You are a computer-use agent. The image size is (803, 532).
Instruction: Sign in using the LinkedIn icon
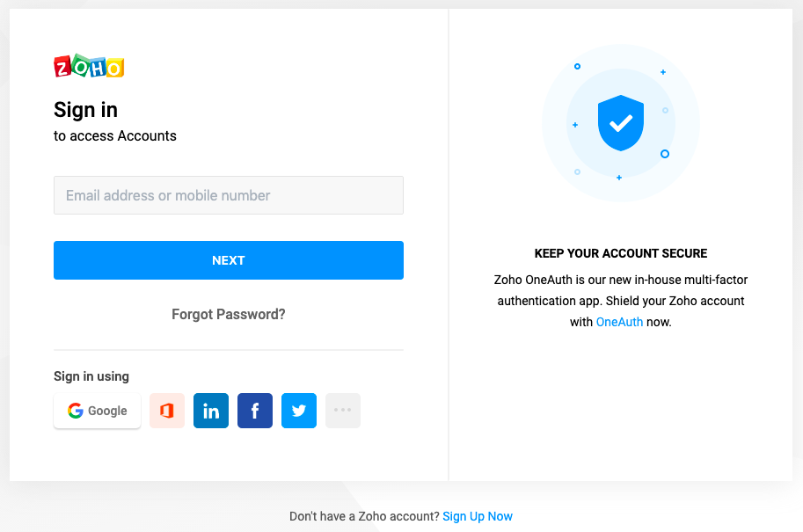pos(211,411)
